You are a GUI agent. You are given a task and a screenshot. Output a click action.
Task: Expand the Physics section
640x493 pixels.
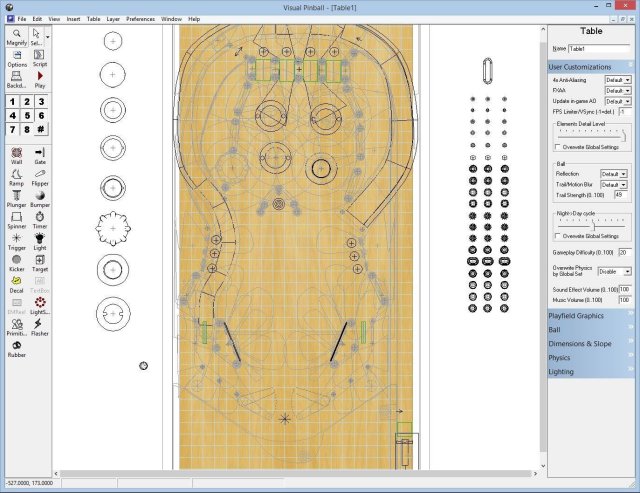point(591,358)
